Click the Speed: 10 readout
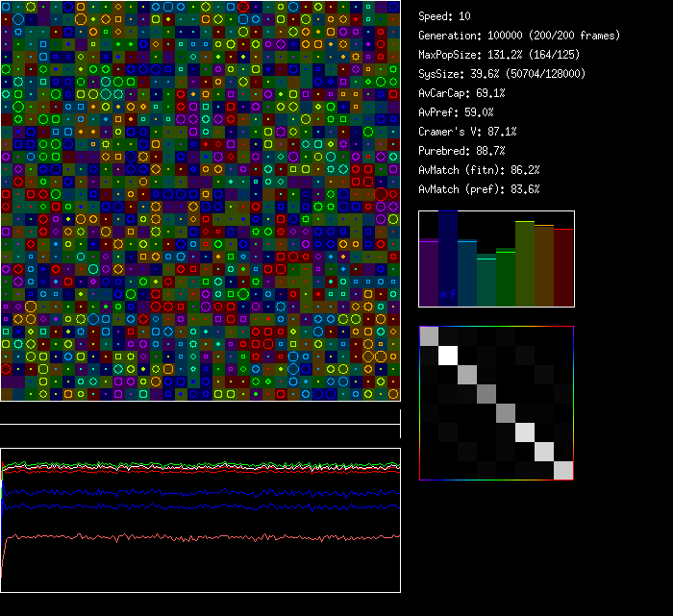This screenshot has height=616, width=673. 444,16
